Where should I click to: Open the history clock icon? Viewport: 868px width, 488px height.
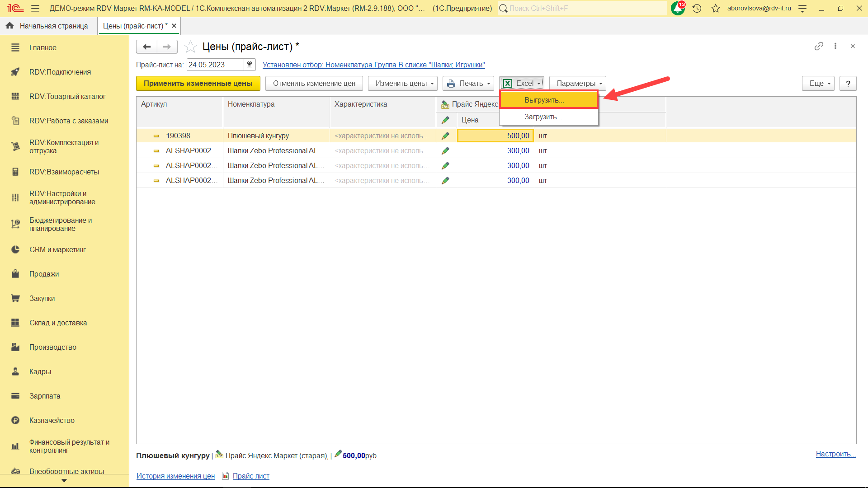point(697,8)
